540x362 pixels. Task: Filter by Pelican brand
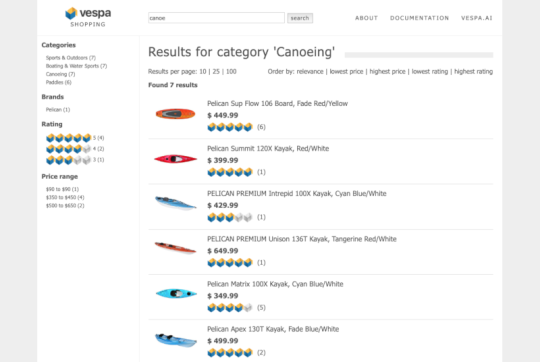coord(58,110)
